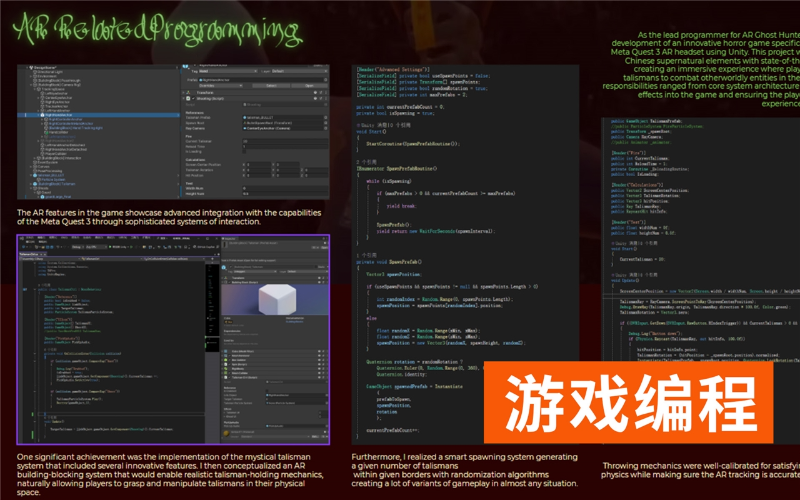800x500 pixels.
Task: Click the talisman_BULLET prefab cube icon
Action: 35,176
